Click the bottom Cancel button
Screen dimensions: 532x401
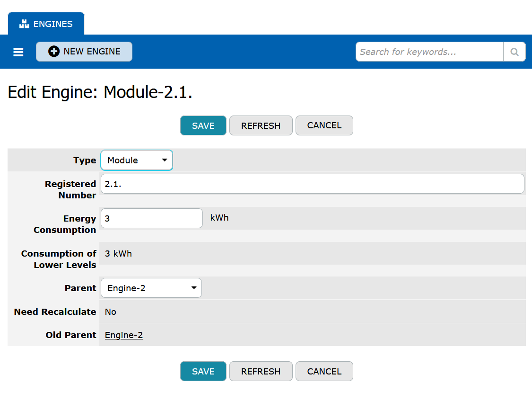[x=324, y=372]
